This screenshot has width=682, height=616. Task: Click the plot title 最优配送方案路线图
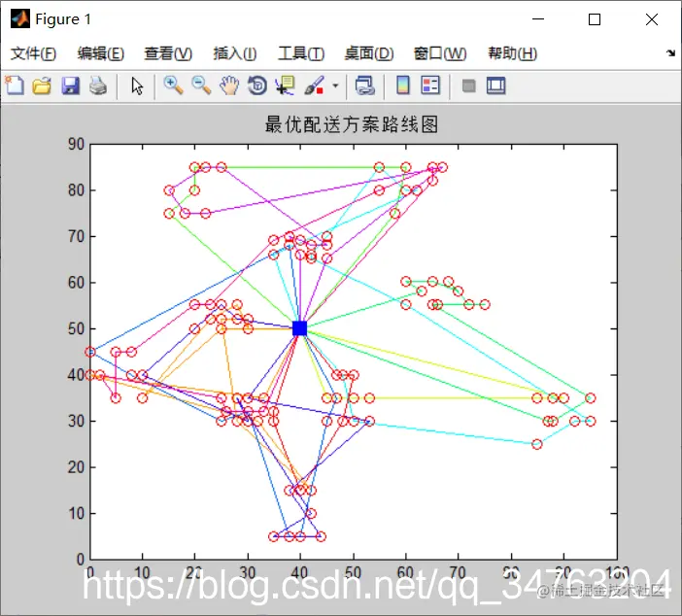(352, 124)
